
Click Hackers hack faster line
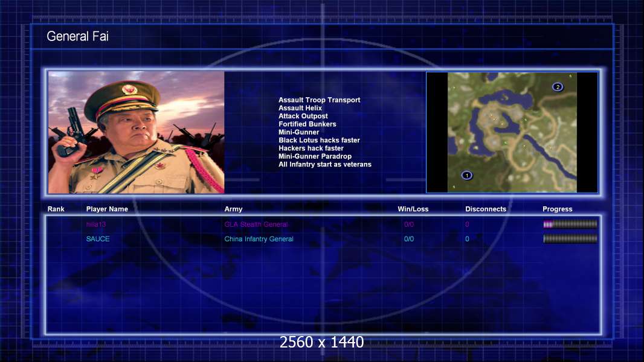[x=311, y=148]
